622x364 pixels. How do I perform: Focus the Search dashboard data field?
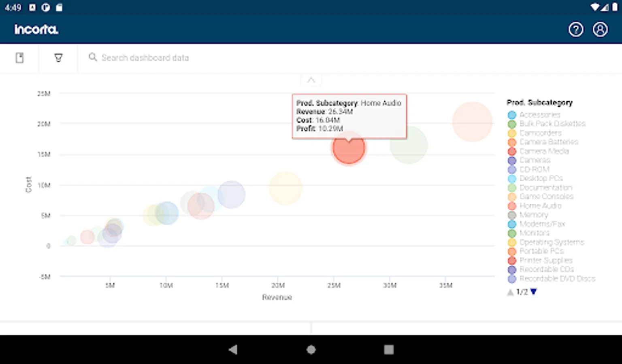tap(145, 58)
